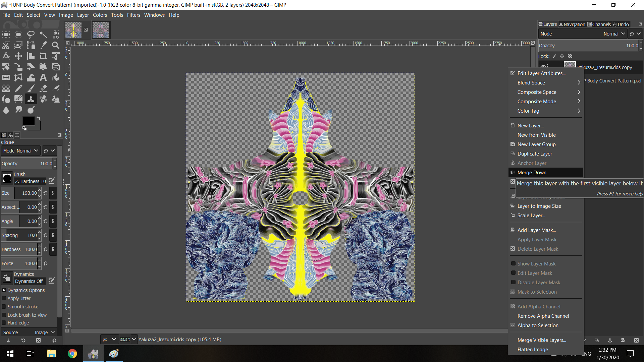Select the Free Select lasso tool

point(31,35)
